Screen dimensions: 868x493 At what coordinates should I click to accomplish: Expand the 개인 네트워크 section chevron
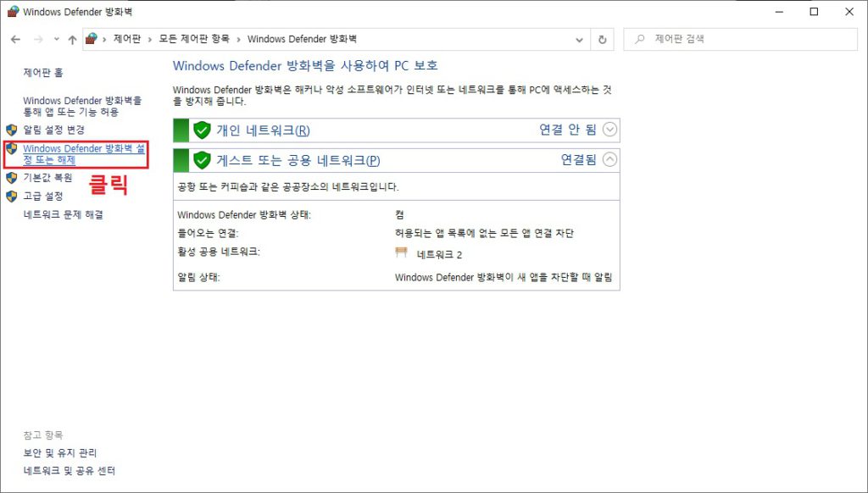(609, 129)
